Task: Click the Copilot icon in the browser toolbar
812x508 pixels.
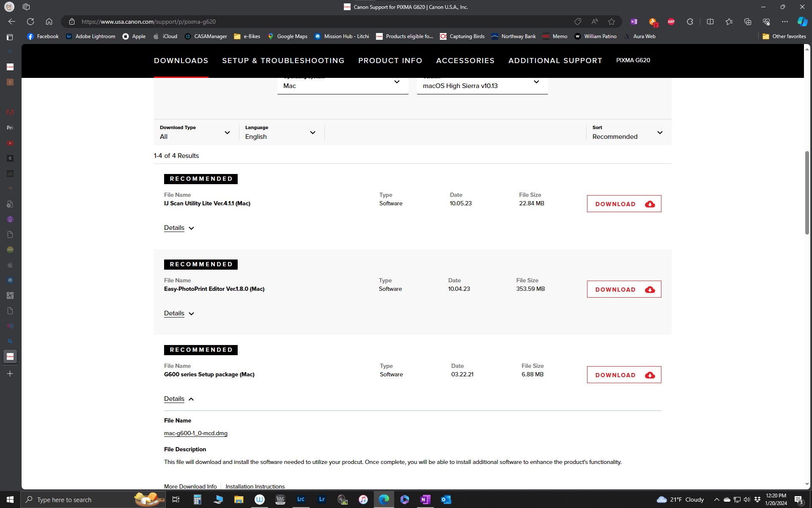Action: tap(802, 21)
